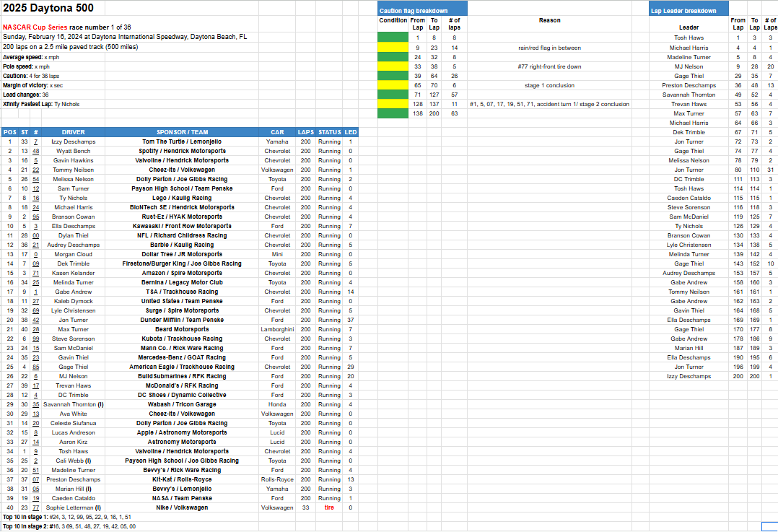Image resolution: width=778 pixels, height=532 pixels.
Task: Select the green condition cell for laps 1–8
Action: pos(393,38)
